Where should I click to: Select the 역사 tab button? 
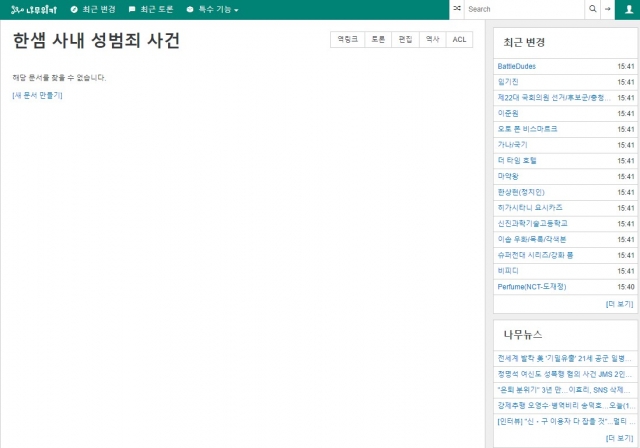coord(433,40)
